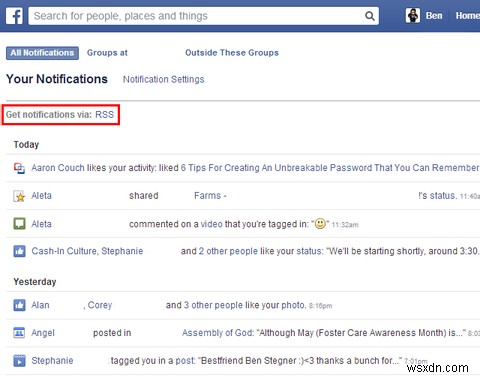The width and height of the screenshot is (480, 378).
Task: Open the Assembly of God group link
Action: pos(218,333)
